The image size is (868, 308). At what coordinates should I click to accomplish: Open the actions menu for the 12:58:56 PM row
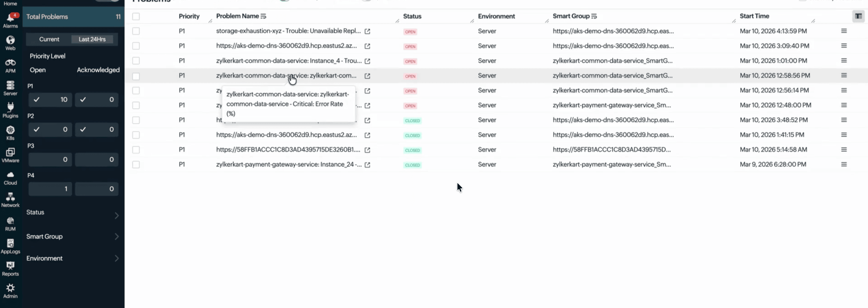844,75
